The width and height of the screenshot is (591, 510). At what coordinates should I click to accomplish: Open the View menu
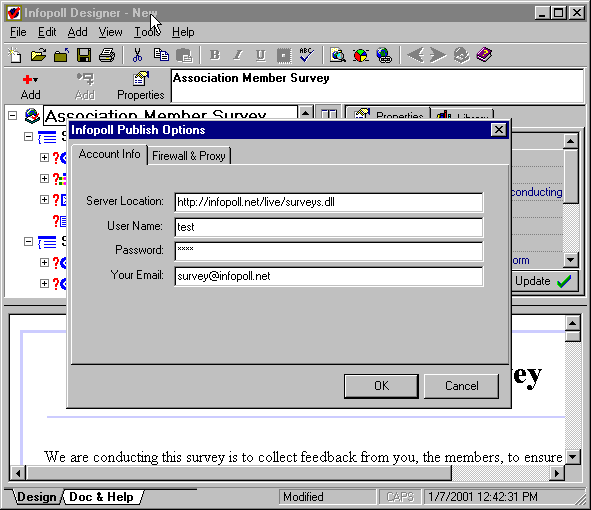(x=110, y=32)
